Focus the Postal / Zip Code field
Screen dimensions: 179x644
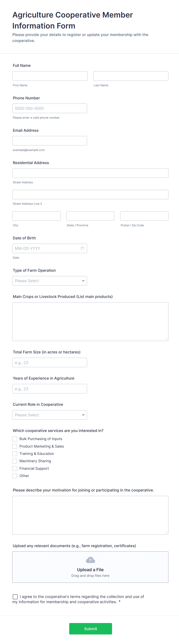(x=144, y=216)
